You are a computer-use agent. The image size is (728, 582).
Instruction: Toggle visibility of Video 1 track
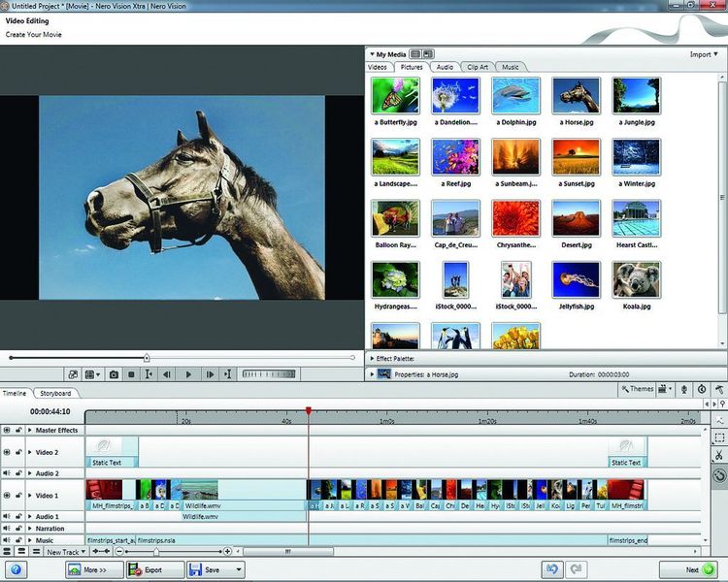[7, 496]
